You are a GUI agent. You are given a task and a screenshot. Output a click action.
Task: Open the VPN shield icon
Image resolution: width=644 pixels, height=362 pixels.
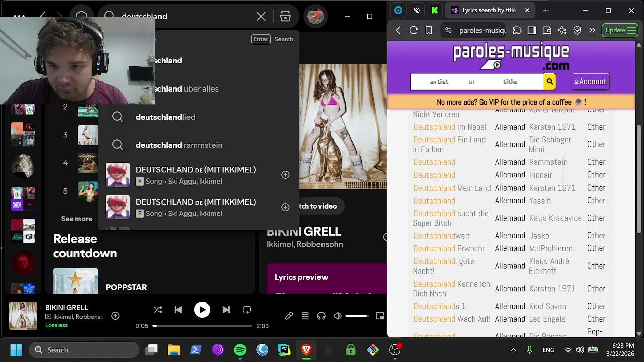[x=577, y=30]
